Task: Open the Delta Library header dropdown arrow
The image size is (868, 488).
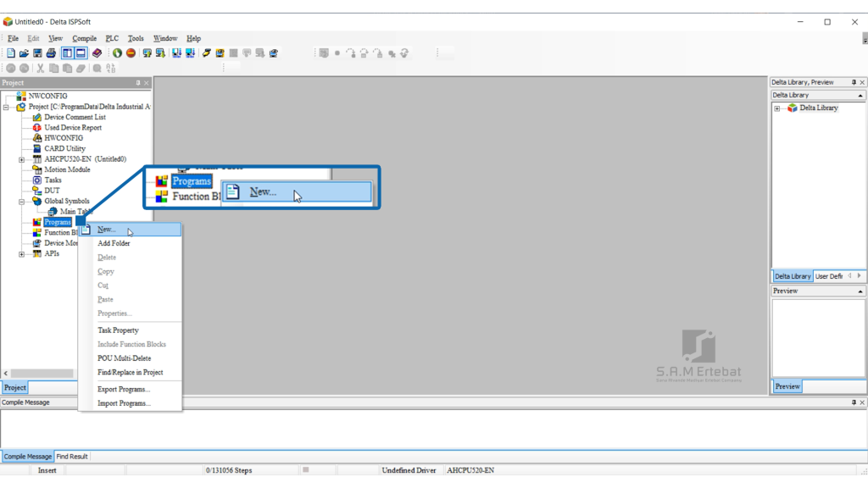Action: (860, 95)
